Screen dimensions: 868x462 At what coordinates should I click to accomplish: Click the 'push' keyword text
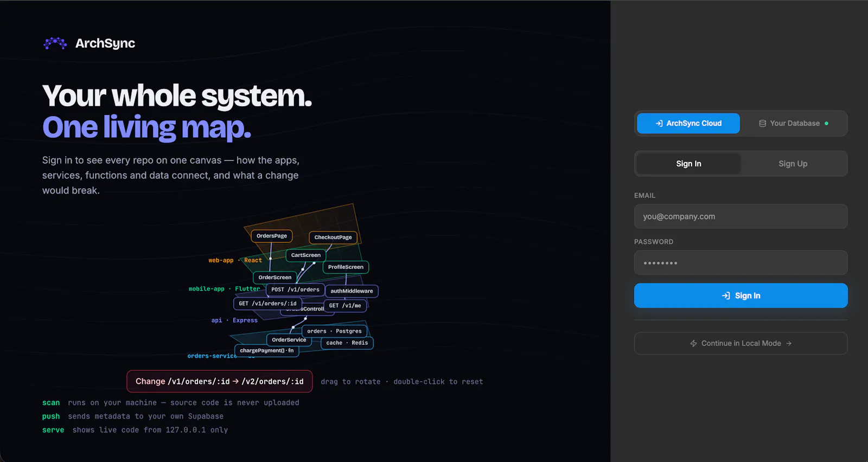pos(51,416)
